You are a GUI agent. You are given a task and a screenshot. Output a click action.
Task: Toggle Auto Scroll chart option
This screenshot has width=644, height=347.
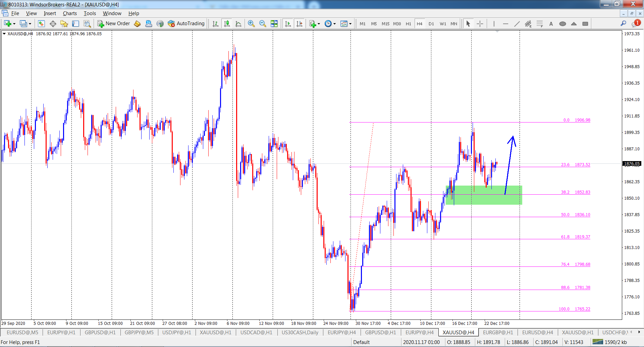[x=288, y=23]
